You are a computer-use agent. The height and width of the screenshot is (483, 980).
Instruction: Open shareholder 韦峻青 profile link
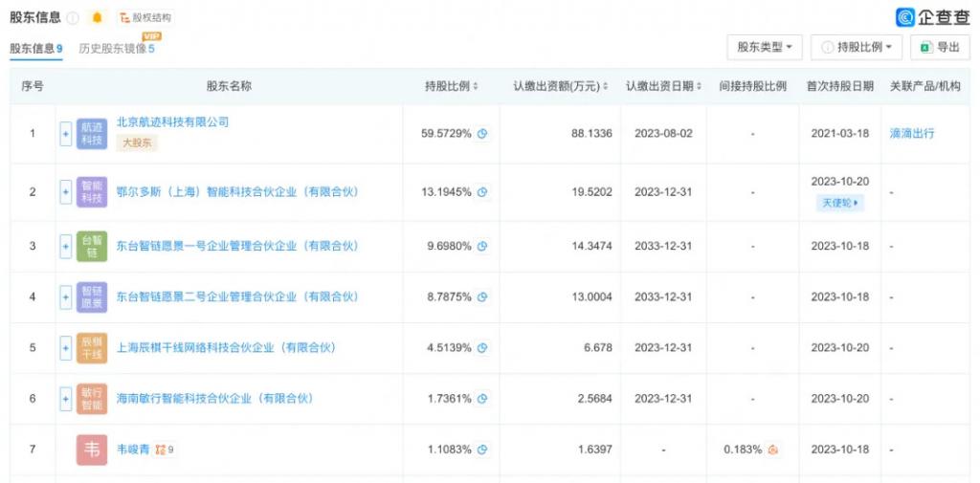133,450
